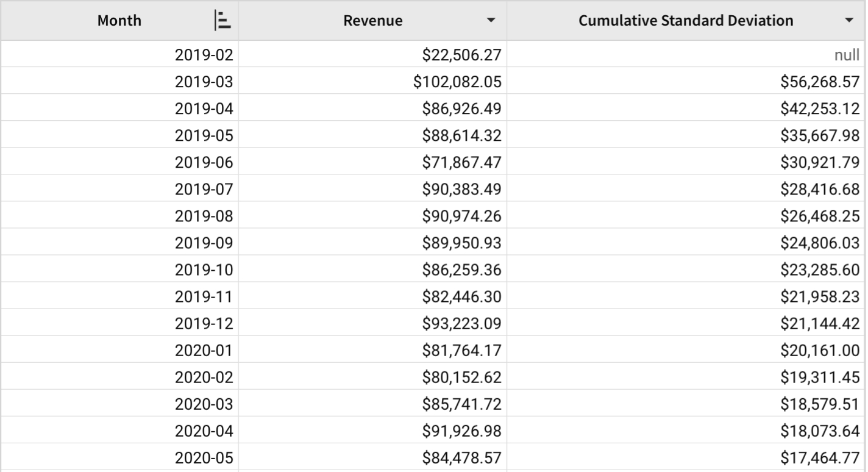
Task: Open the Revenue column dropdown arrow
Action: coord(491,21)
